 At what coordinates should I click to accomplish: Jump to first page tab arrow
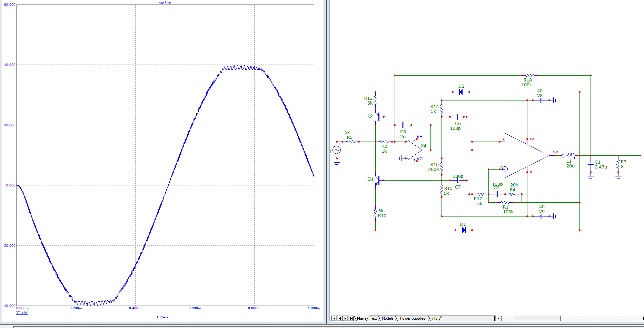pyautogui.click(x=334, y=318)
